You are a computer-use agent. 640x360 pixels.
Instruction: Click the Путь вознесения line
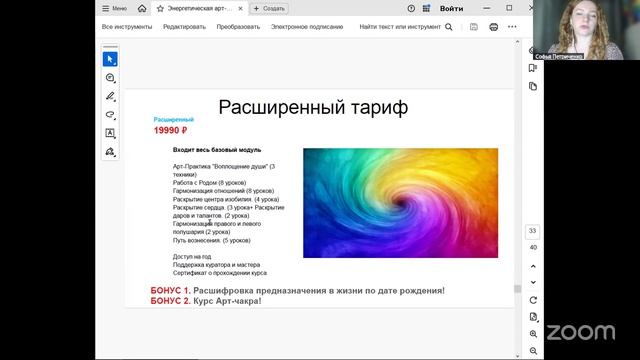click(211, 240)
